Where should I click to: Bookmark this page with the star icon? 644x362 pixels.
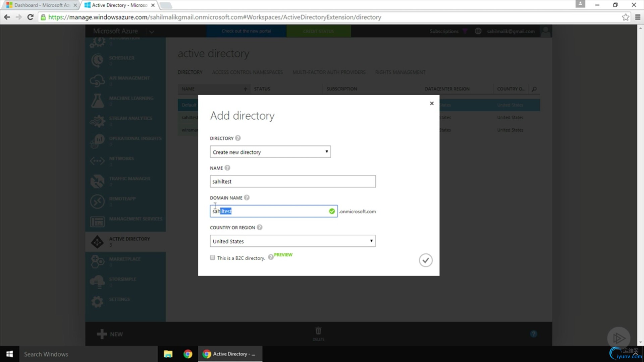click(625, 17)
